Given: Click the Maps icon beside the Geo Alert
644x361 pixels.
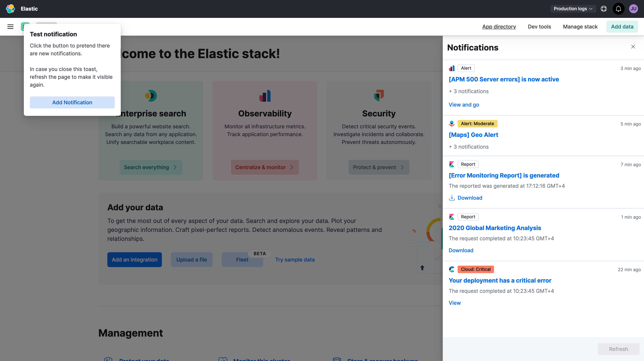Looking at the screenshot, I should [452, 123].
